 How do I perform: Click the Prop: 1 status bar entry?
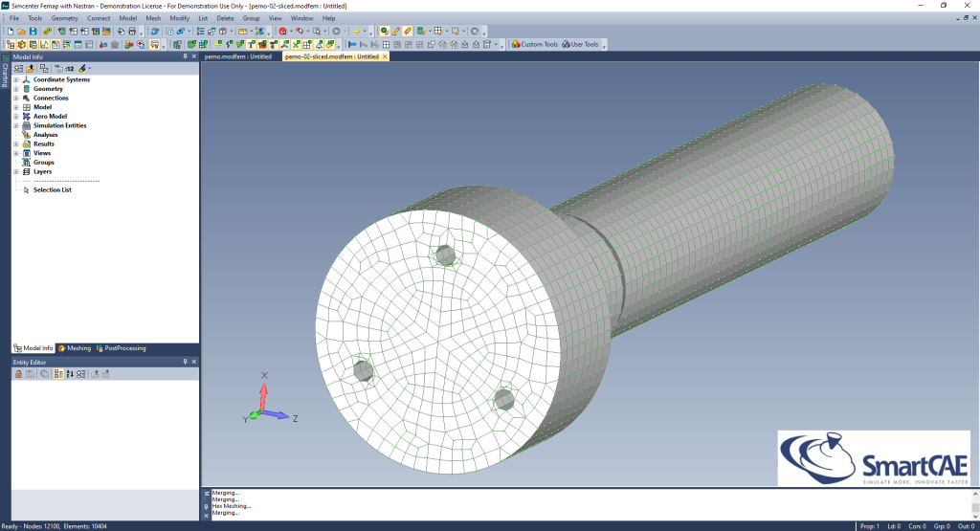click(869, 526)
